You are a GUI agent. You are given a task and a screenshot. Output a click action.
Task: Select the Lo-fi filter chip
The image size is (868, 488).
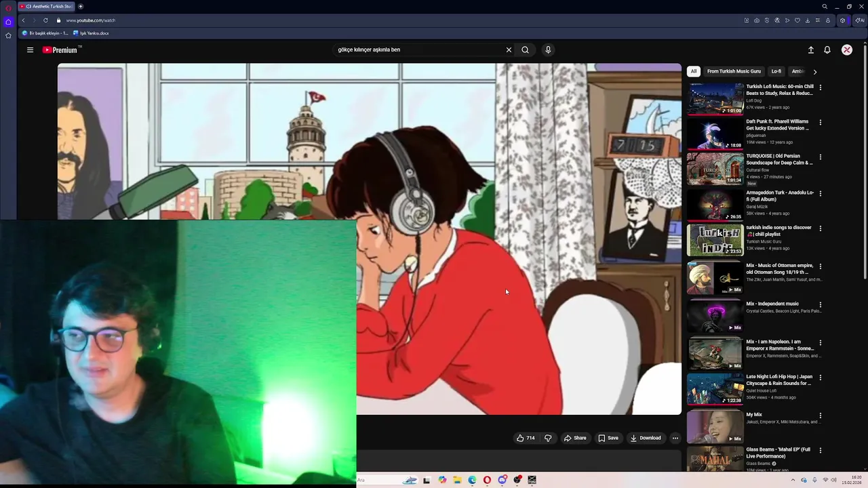pyautogui.click(x=776, y=71)
